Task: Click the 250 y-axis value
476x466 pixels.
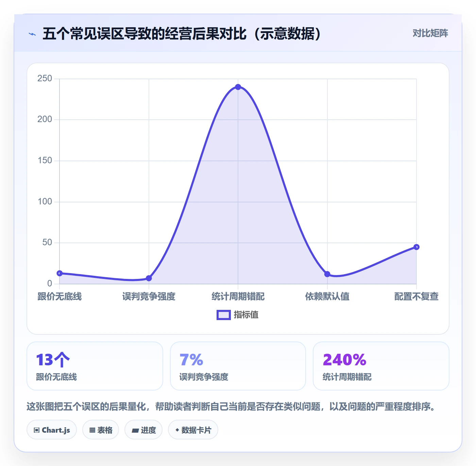Action: pyautogui.click(x=45, y=79)
